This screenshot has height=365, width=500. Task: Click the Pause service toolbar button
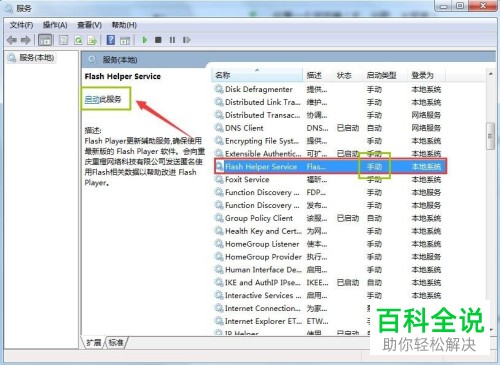tap(172, 40)
